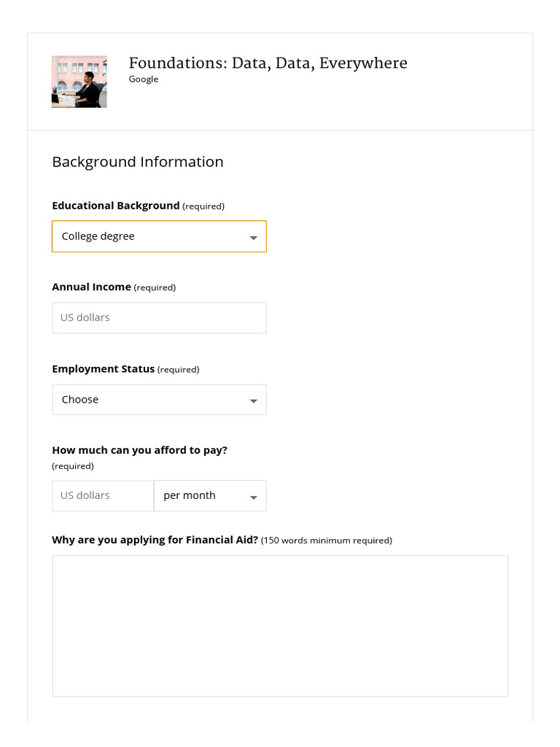
Task: Click the arrow icon in College degree dropdown
Action: point(253,237)
